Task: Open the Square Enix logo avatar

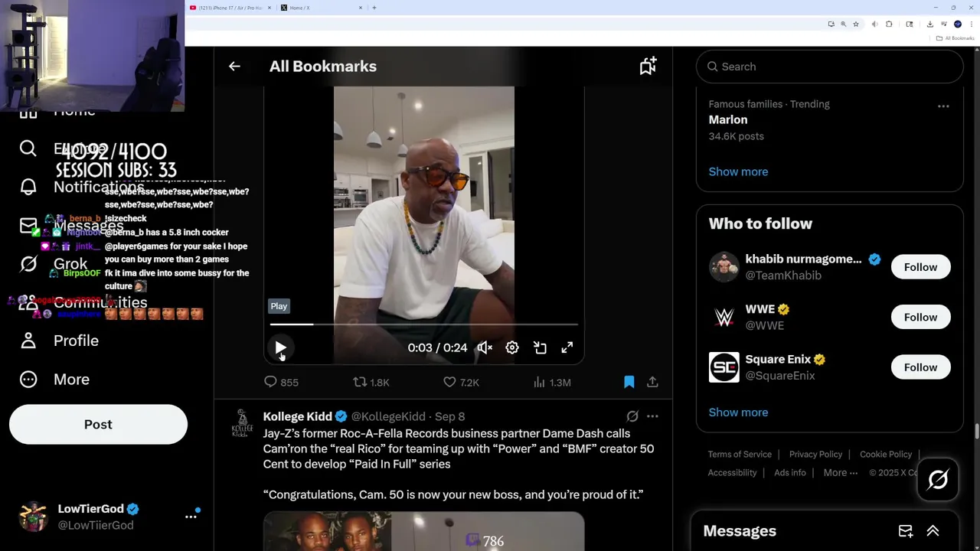Action: point(724,367)
